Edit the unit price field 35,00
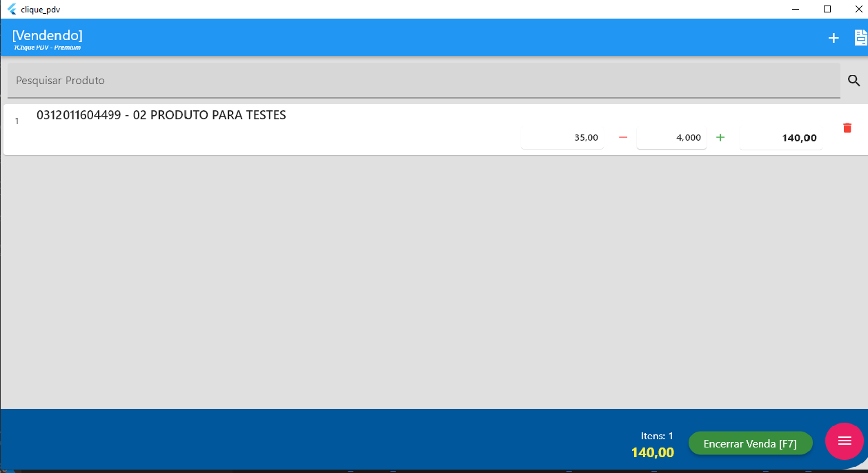This screenshot has height=473, width=868. point(562,137)
